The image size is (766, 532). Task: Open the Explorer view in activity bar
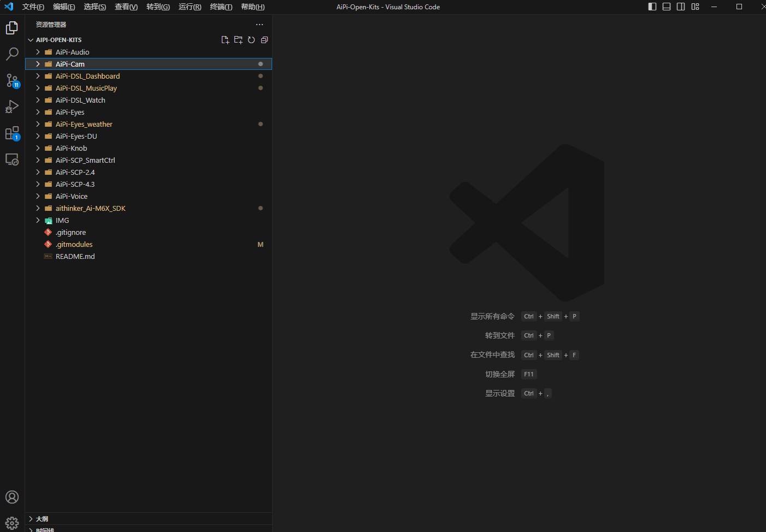(12, 28)
